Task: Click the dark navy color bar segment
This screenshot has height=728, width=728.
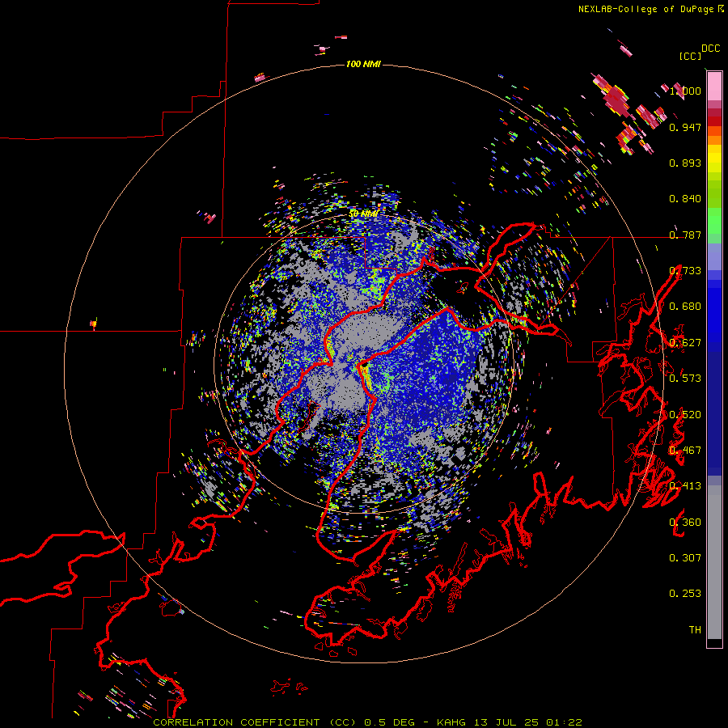Action: [x=714, y=413]
